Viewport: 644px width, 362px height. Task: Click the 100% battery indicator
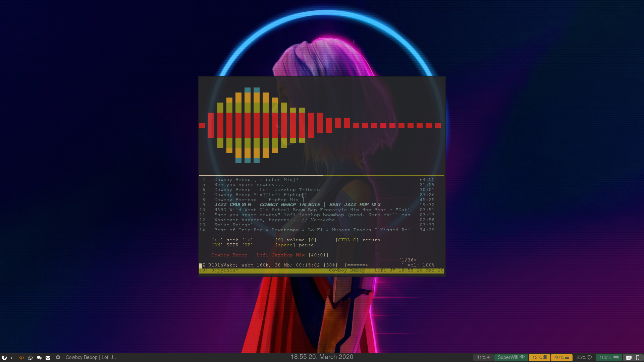coord(609,358)
